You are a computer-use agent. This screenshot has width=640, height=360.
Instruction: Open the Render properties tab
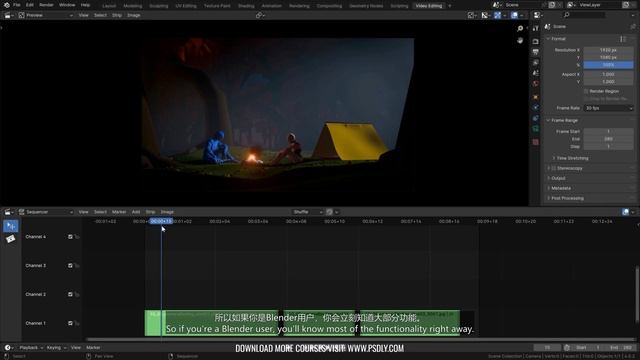coord(536,42)
